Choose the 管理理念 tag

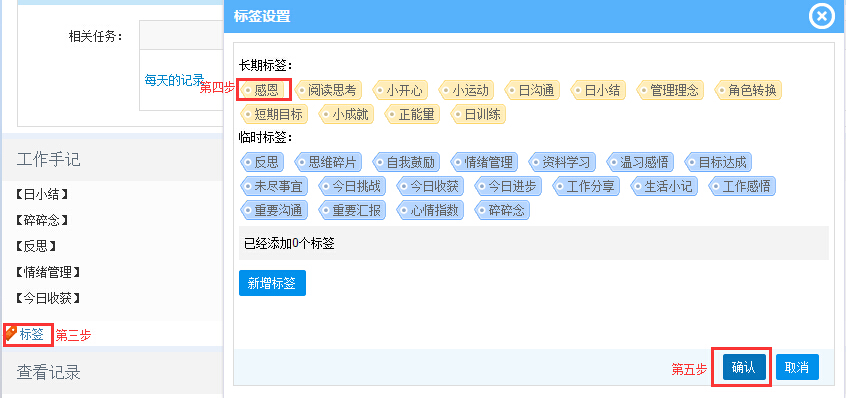(671, 90)
